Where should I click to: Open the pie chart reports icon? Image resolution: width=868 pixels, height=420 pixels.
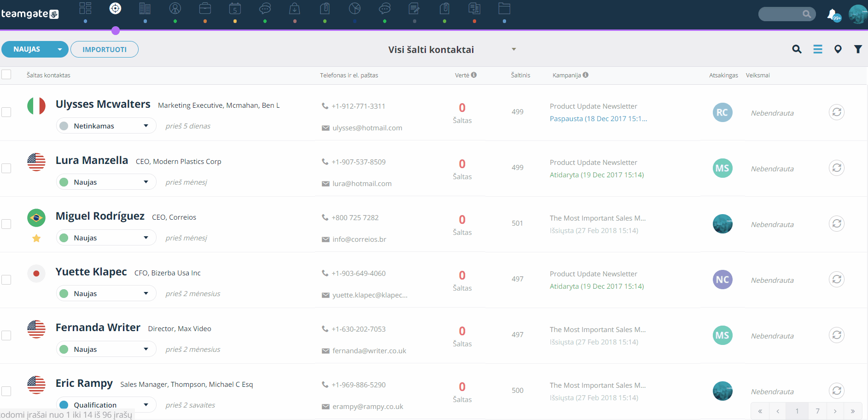pos(355,8)
